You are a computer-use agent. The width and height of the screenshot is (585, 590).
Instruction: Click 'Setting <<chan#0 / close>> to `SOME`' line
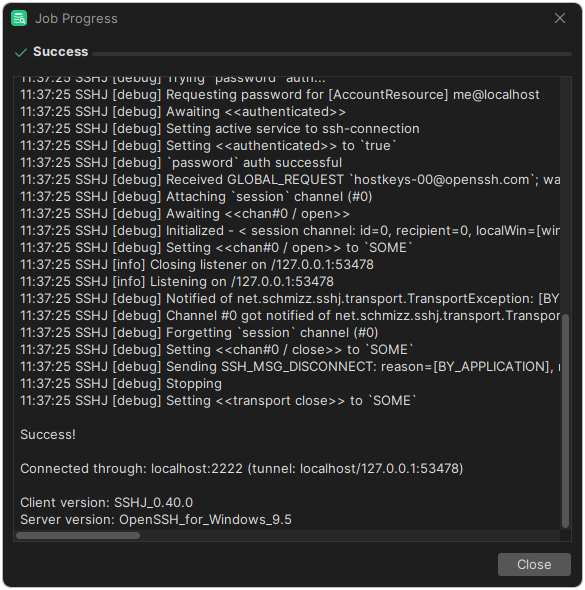coord(217,350)
